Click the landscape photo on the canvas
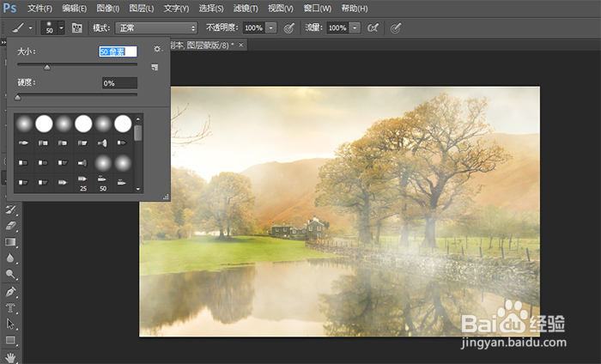The width and height of the screenshot is (601, 364). (340, 211)
